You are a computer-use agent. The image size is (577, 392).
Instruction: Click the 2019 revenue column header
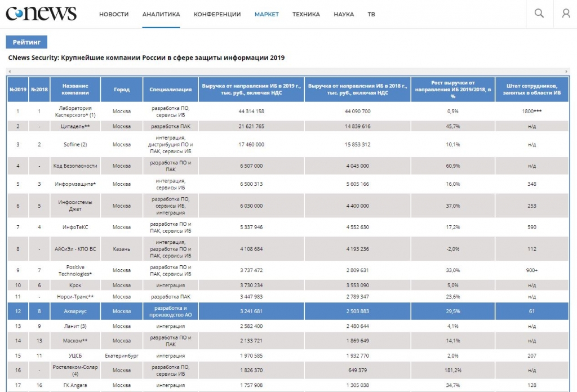(x=251, y=90)
